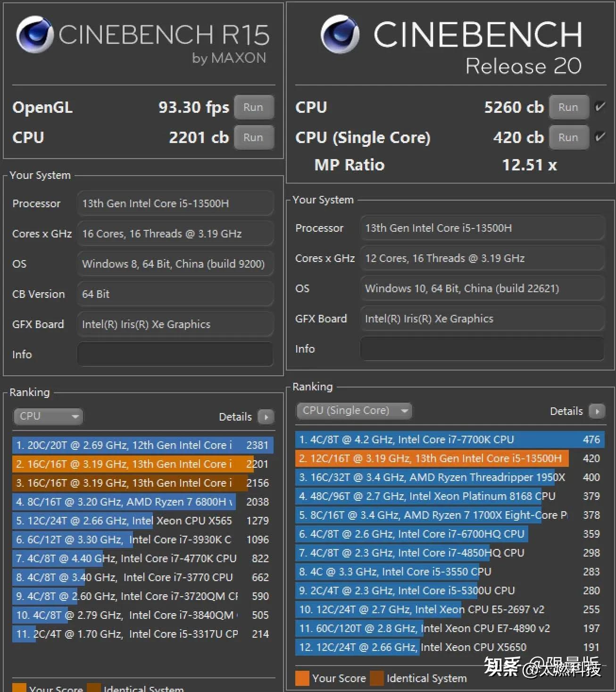
Task: Select the Intel Core i7-3840QM ranking row
Action: pos(143,615)
